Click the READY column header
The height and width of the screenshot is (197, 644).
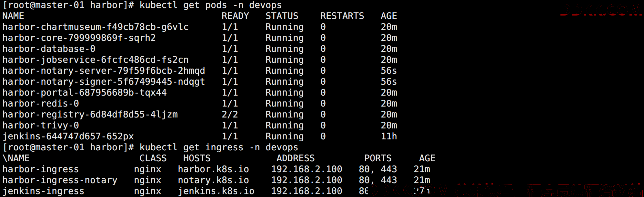point(235,16)
